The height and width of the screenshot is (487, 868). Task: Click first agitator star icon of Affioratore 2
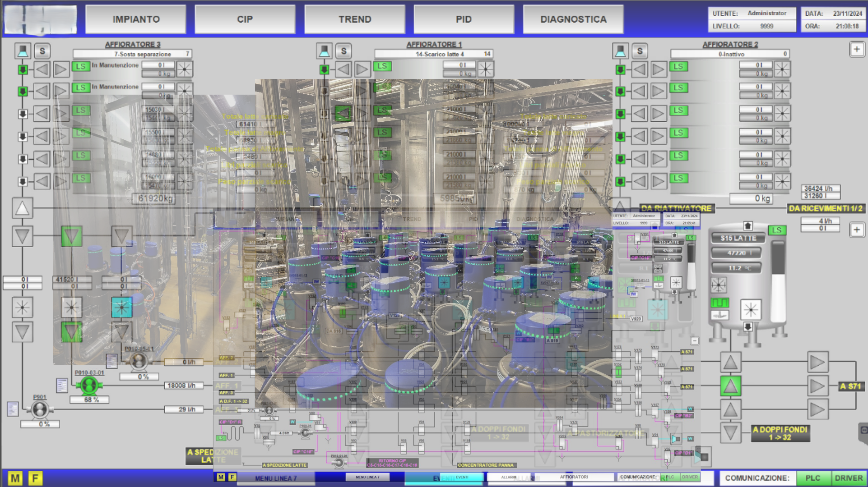pyautogui.click(x=782, y=69)
